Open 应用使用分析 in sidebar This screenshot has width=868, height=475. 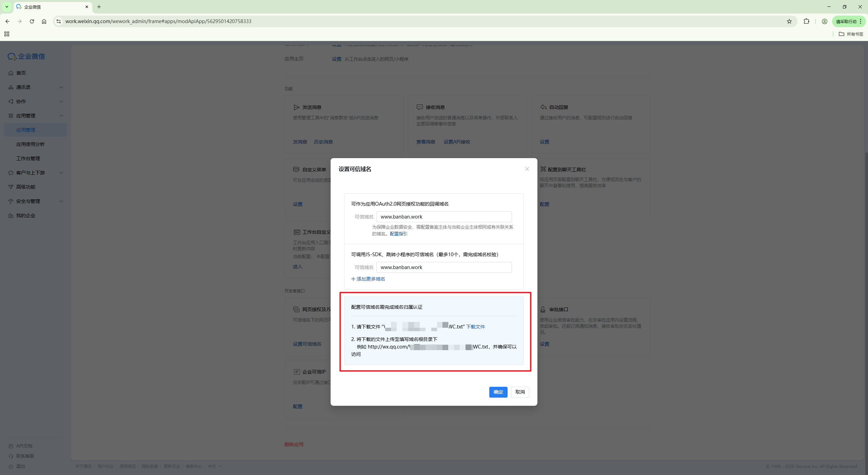[x=31, y=144]
